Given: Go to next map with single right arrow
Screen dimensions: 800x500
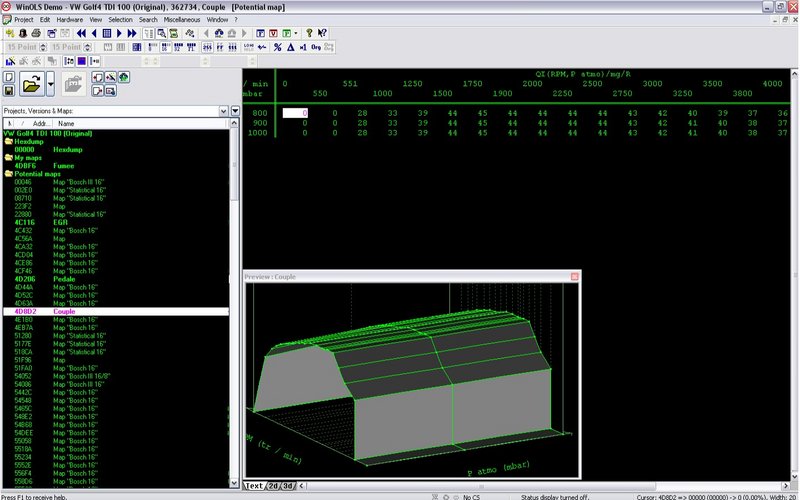Looking at the screenshot, I should 119,33.
